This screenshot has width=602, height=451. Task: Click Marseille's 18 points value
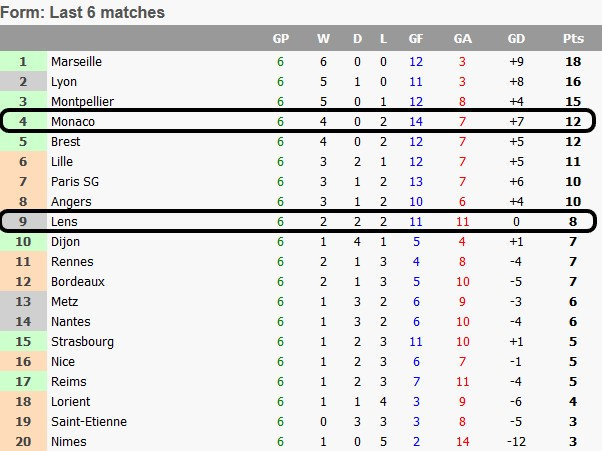(573, 62)
